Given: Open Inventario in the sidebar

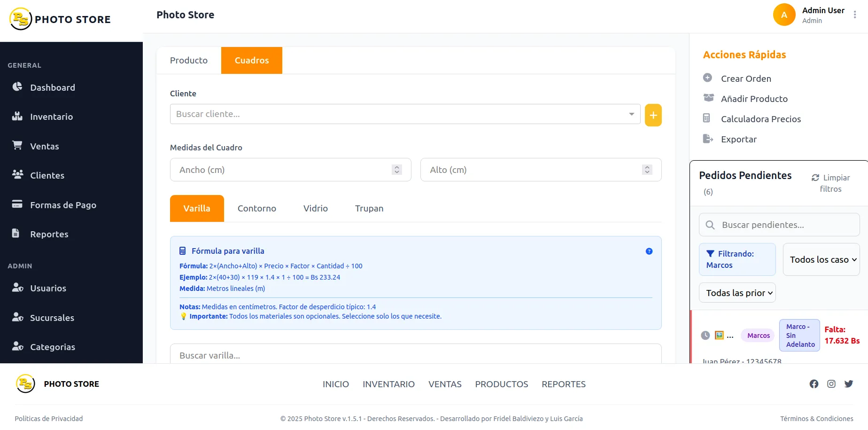Looking at the screenshot, I should coord(51,117).
